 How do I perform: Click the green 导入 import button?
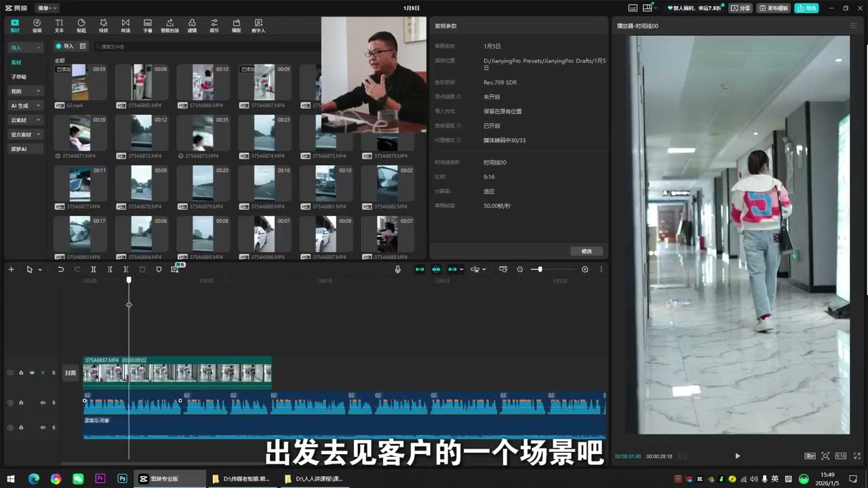click(x=65, y=46)
